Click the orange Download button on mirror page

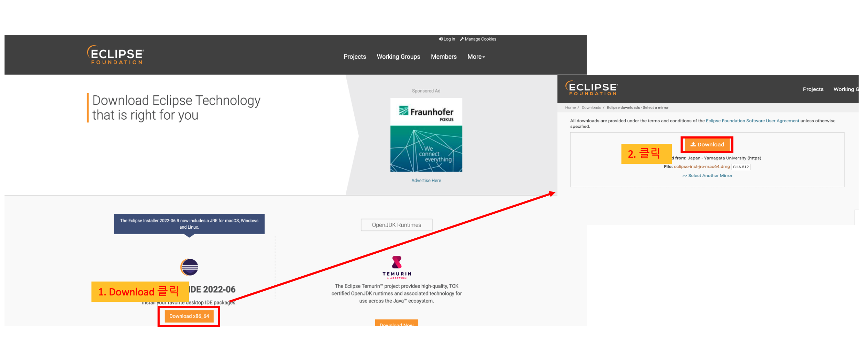[x=707, y=144]
